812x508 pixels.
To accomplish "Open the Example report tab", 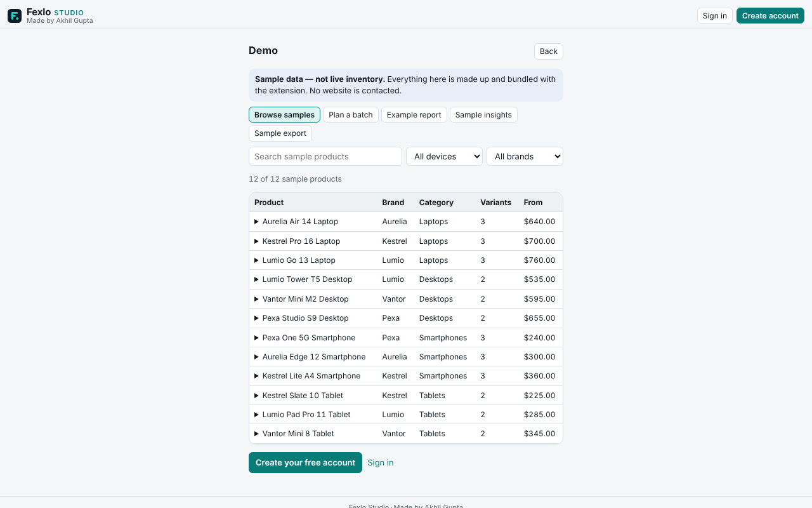I will [414, 115].
